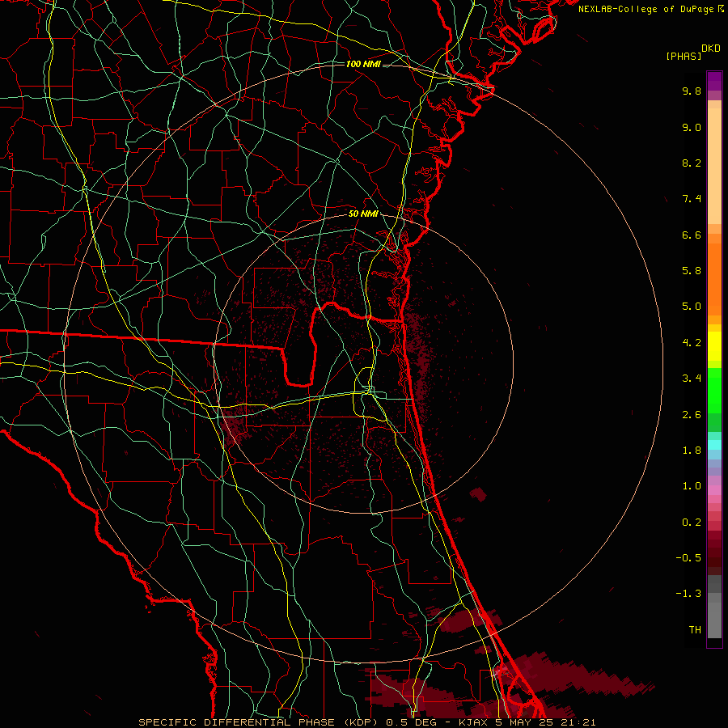
Task: Click the -0.5 legend value
Action: [x=688, y=558]
